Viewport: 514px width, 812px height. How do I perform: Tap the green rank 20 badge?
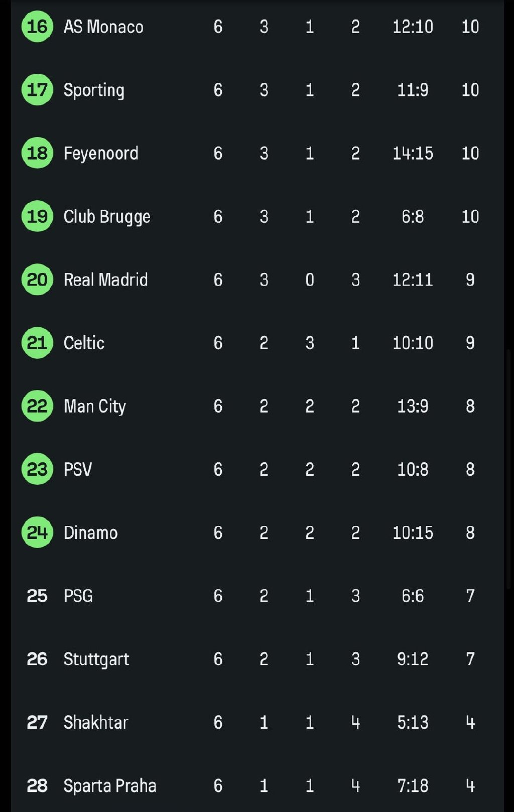tap(37, 280)
